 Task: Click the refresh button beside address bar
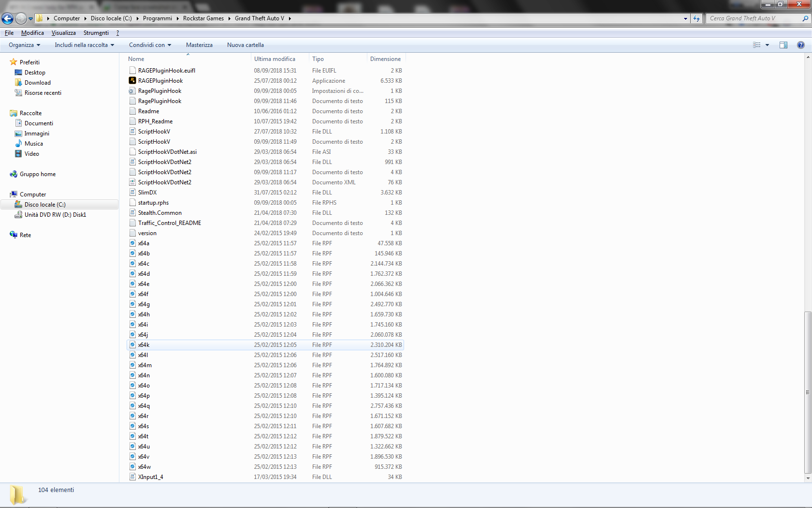coord(696,18)
